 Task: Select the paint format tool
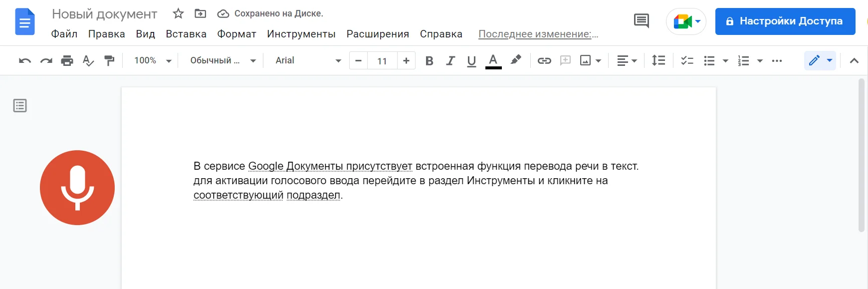[109, 61]
